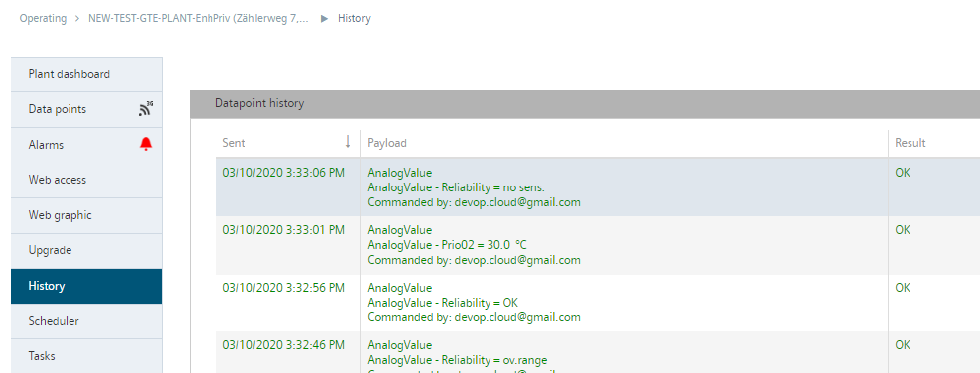The image size is (980, 373).
Task: Select Upgrade in the sidebar
Action: click(x=86, y=251)
